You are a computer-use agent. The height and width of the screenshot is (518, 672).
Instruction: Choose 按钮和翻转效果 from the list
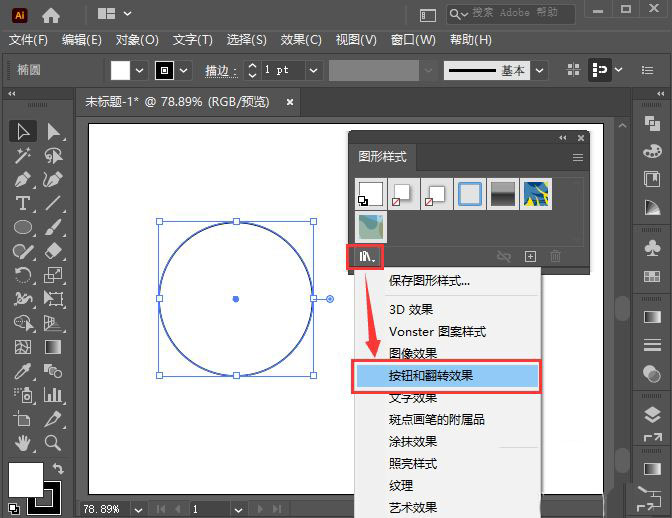click(x=447, y=376)
